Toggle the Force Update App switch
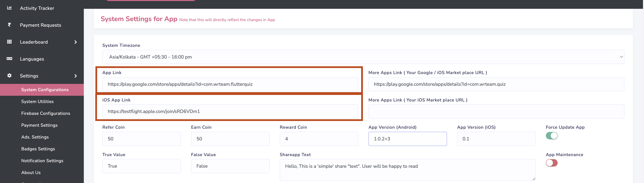Screen dimensions: 644x183 click(x=551, y=136)
